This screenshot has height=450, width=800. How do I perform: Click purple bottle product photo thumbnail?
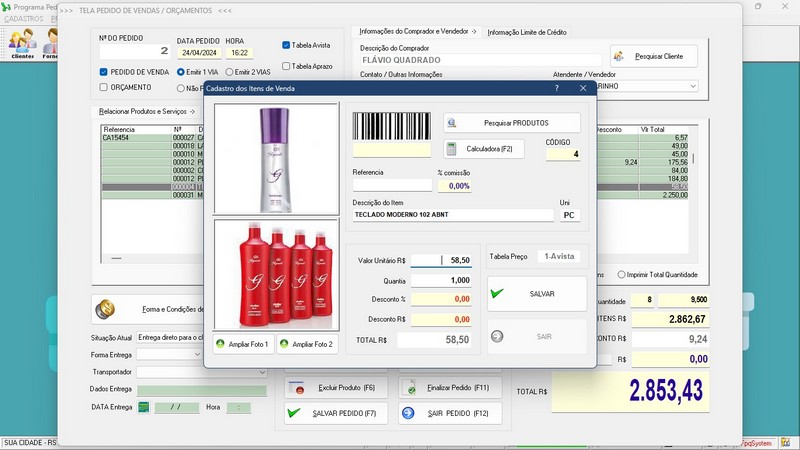pyautogui.click(x=276, y=159)
